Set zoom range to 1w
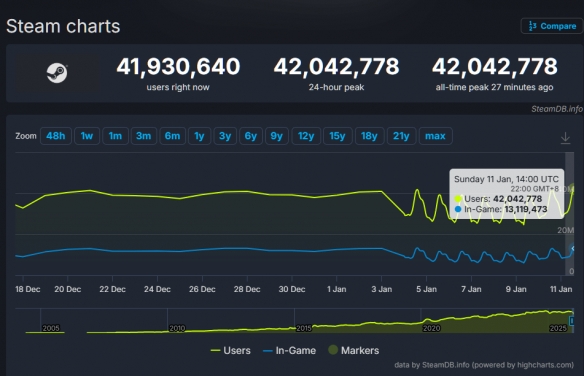The image size is (584, 376). click(87, 136)
